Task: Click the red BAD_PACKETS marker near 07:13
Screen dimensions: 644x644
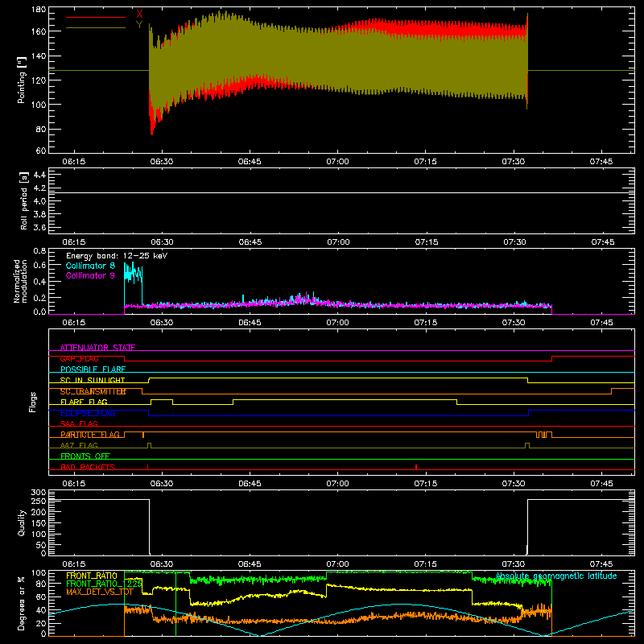Action: point(416,467)
